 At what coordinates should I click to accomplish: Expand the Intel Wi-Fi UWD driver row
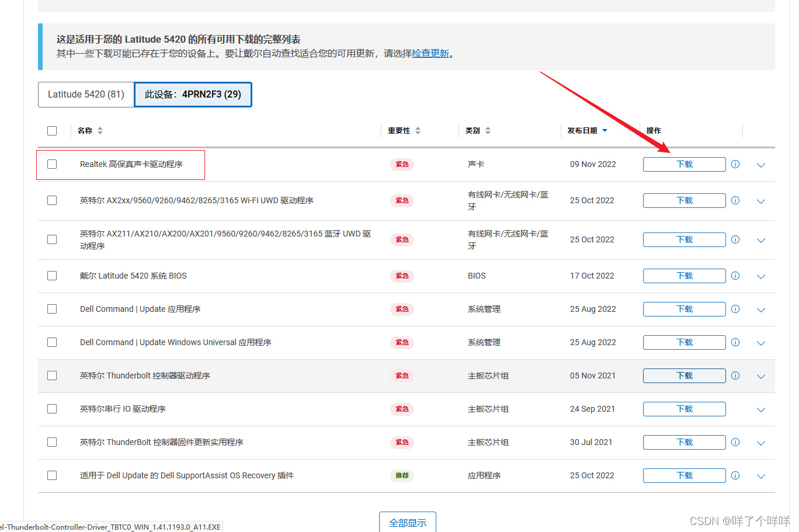click(x=761, y=201)
